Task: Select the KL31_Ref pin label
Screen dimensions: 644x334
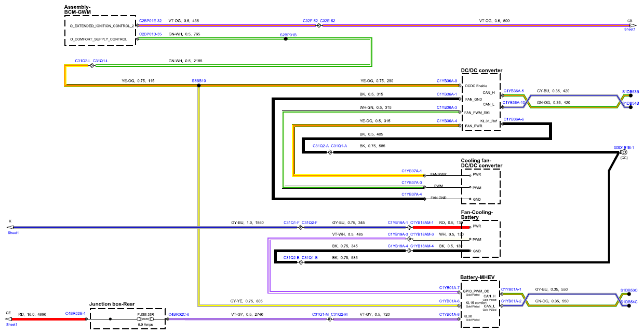Action: point(489,120)
